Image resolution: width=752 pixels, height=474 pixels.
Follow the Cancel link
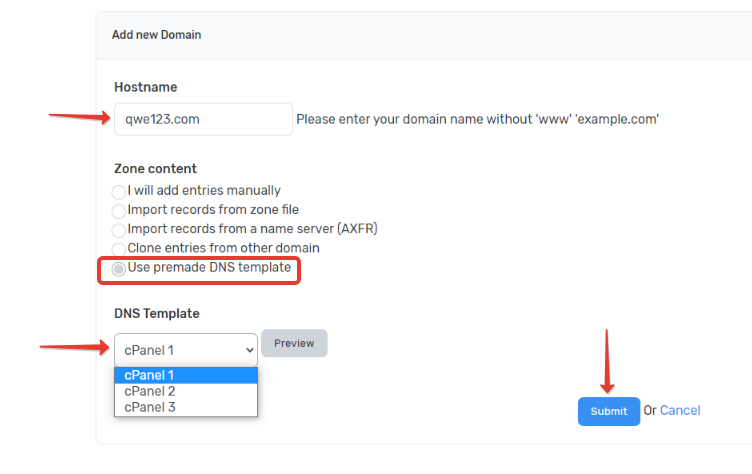(x=680, y=410)
